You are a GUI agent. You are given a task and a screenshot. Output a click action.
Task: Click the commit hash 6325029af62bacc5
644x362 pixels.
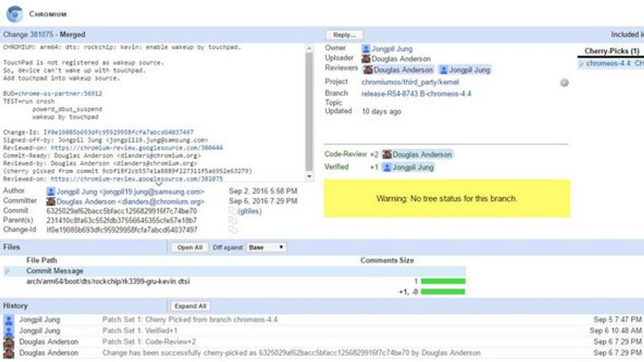(x=122, y=211)
